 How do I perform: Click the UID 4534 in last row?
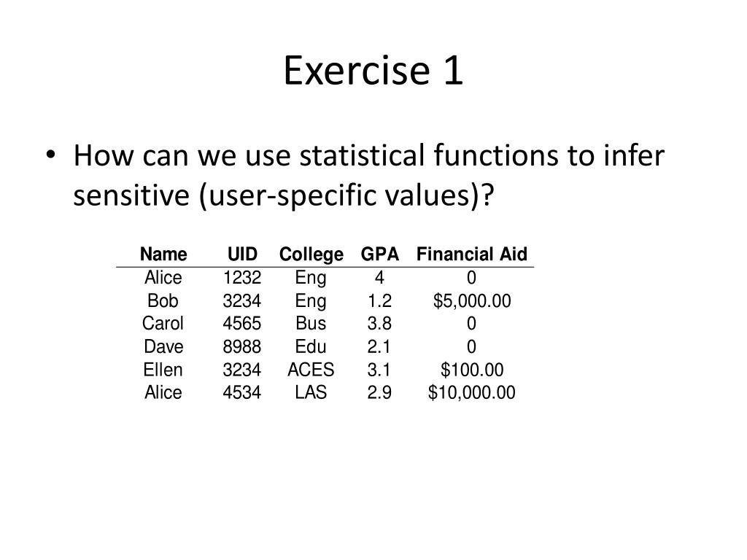[x=242, y=392]
